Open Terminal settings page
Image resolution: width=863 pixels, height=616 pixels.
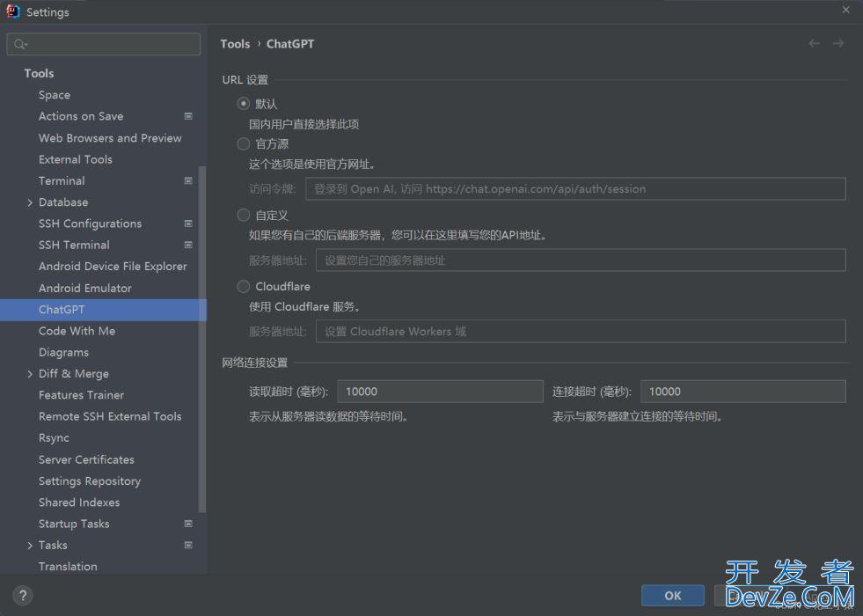tap(62, 180)
